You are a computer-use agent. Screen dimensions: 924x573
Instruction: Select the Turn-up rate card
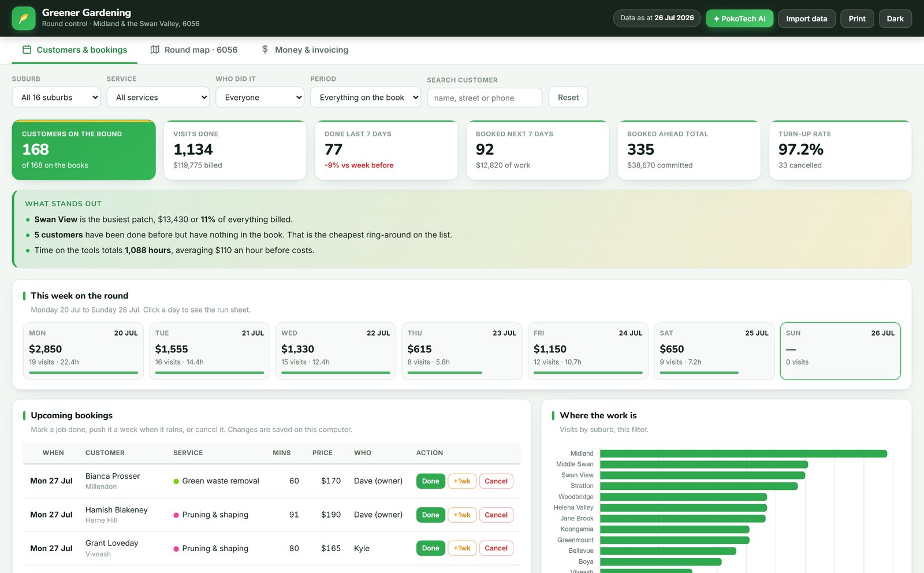coord(840,150)
